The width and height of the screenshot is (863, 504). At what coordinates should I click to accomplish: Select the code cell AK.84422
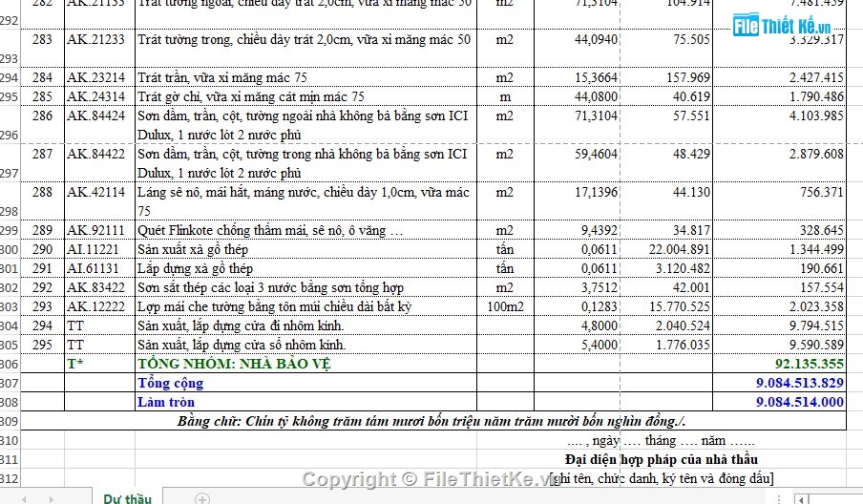[x=99, y=163]
